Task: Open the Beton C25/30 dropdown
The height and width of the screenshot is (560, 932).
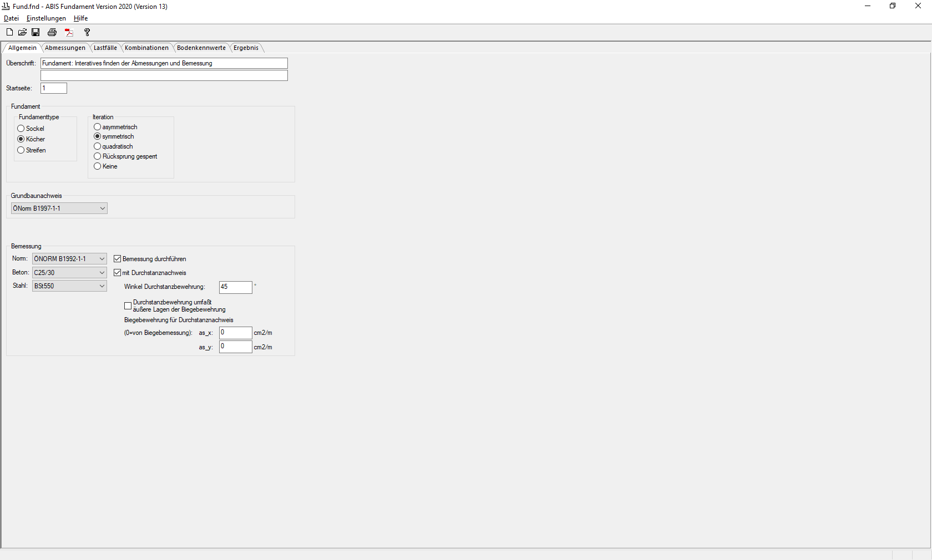Action: click(x=69, y=273)
